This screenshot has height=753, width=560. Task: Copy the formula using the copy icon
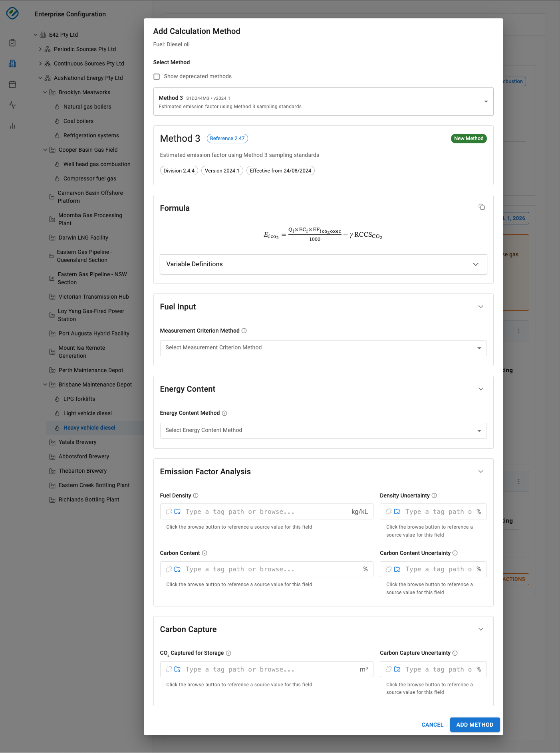click(x=482, y=207)
